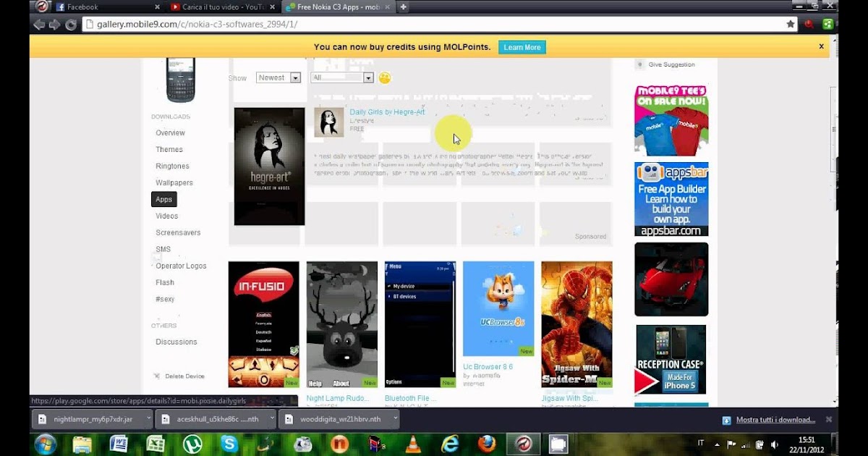
Task: Click the Night Lamp Rudo... title link
Action: (338, 398)
